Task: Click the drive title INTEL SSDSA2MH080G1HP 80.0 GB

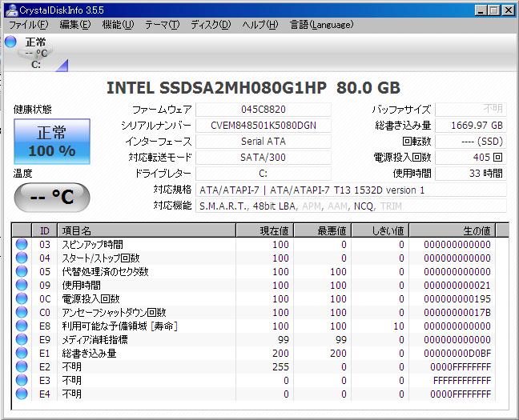Action: [253, 88]
